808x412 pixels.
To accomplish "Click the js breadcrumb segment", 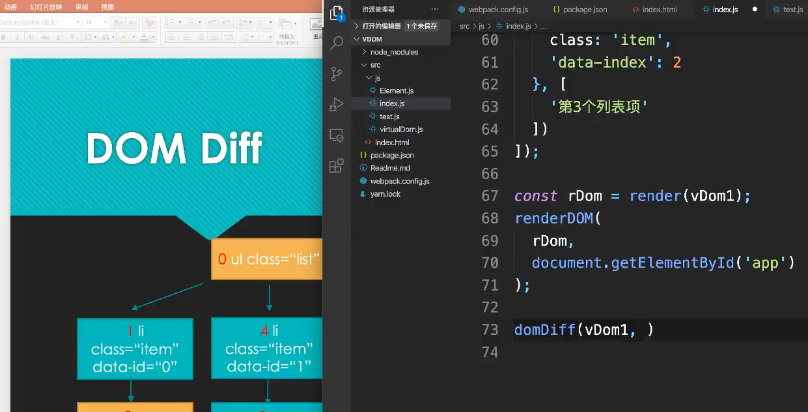I will (481, 26).
